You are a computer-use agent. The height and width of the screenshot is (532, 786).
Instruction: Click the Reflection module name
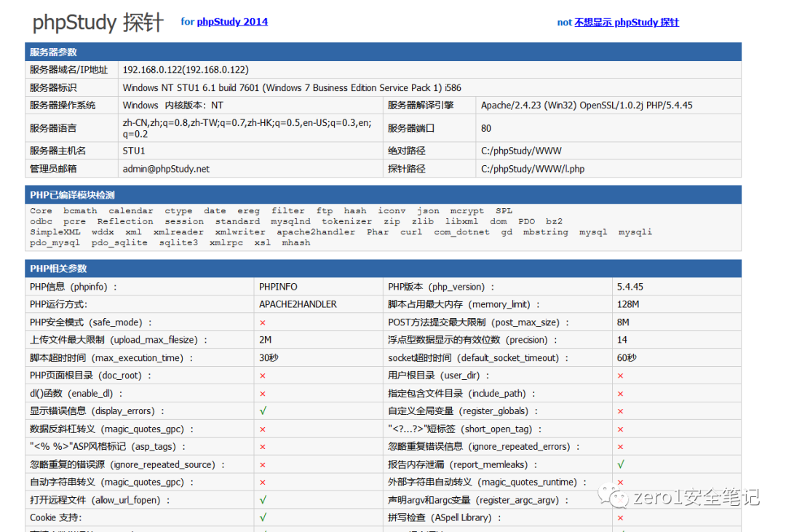125,222
